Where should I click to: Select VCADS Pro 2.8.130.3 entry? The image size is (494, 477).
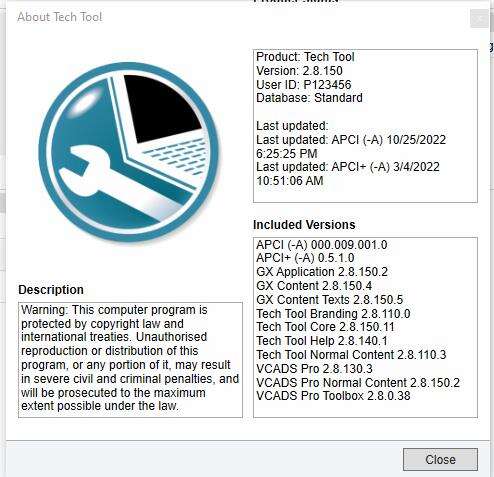(314, 369)
